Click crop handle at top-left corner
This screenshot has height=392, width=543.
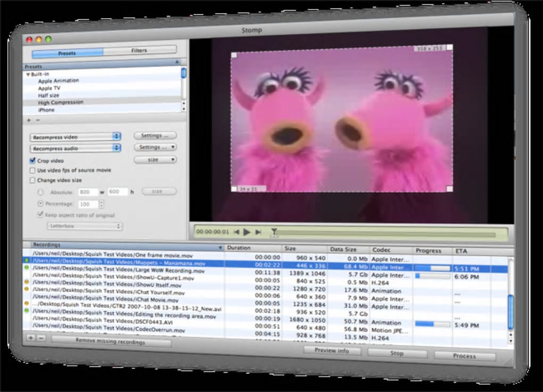point(234,55)
